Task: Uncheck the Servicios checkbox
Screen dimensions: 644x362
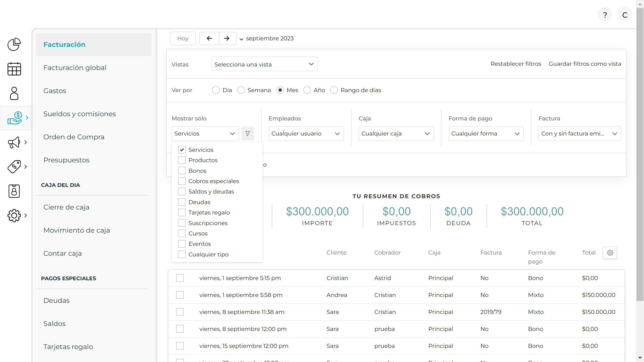Action: click(182, 150)
